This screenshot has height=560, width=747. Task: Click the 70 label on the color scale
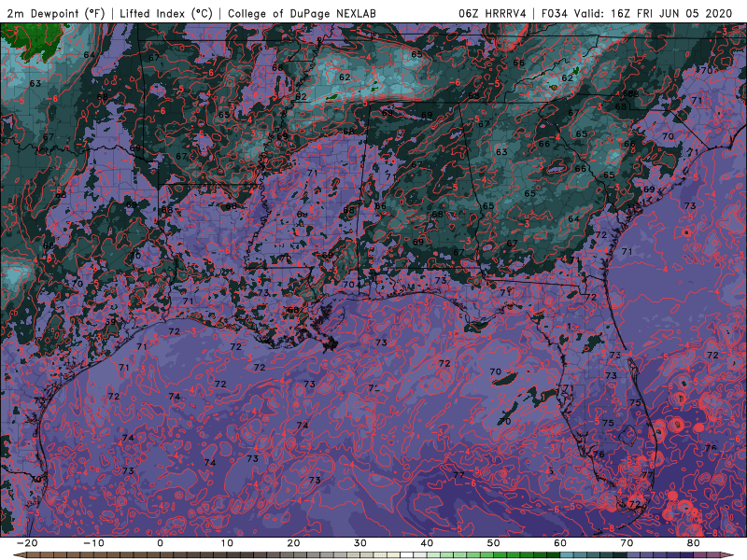pos(627,543)
